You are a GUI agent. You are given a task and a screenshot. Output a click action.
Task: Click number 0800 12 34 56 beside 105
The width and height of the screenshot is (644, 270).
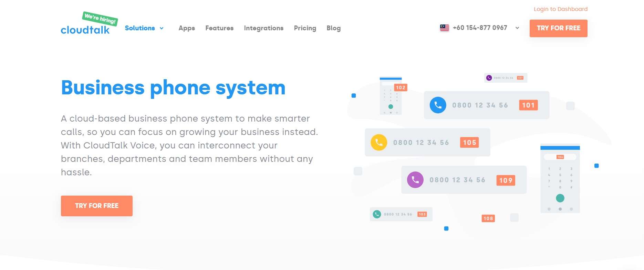(421, 143)
